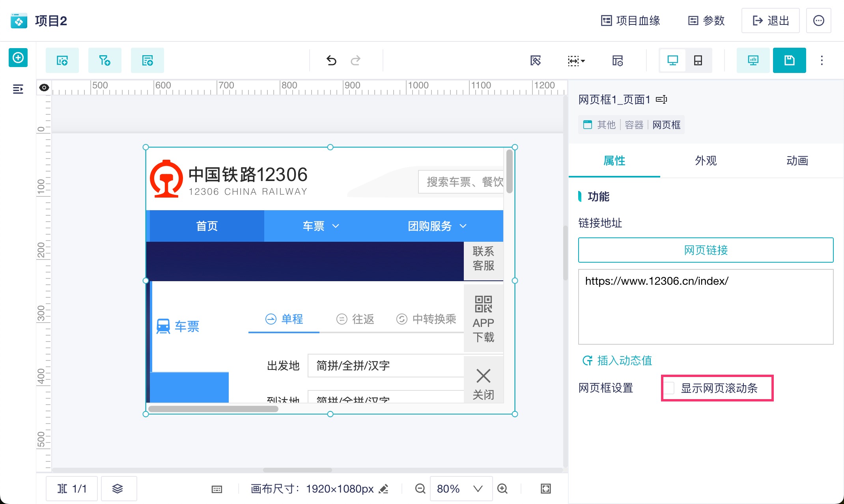Screen dimensions: 844x504
Task: Click the redo arrow icon
Action: (355, 60)
